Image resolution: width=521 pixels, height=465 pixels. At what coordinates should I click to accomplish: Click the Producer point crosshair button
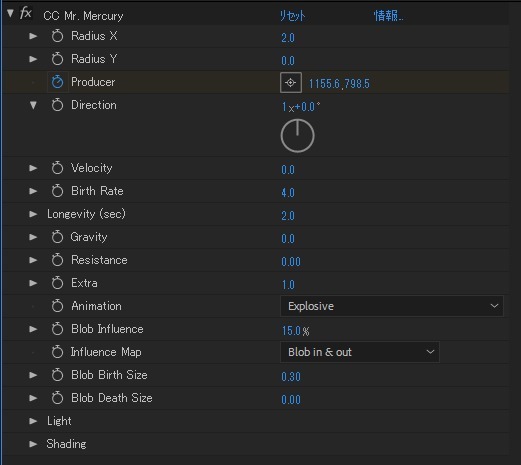coord(291,82)
